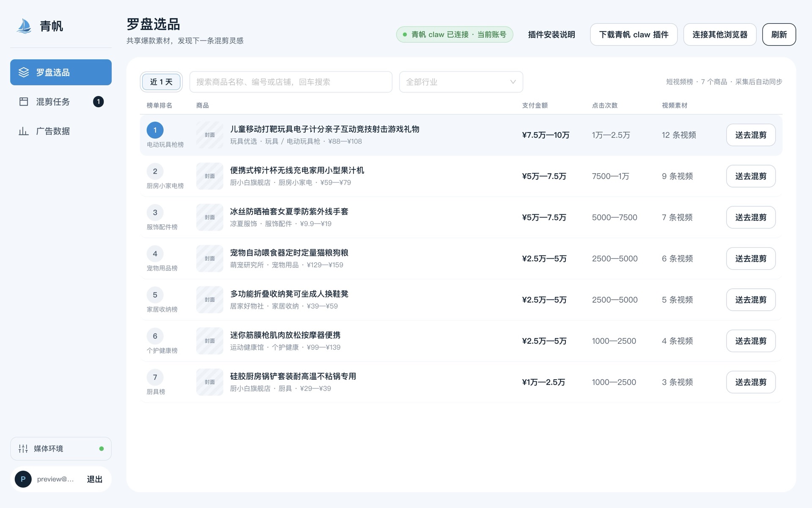Open the 插件安装说明 link
Viewport: 812px width, 508px height.
[x=551, y=34]
